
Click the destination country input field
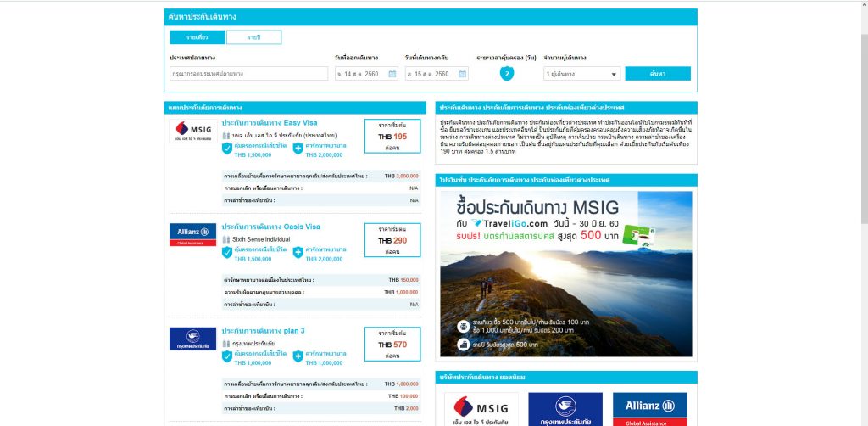point(248,74)
